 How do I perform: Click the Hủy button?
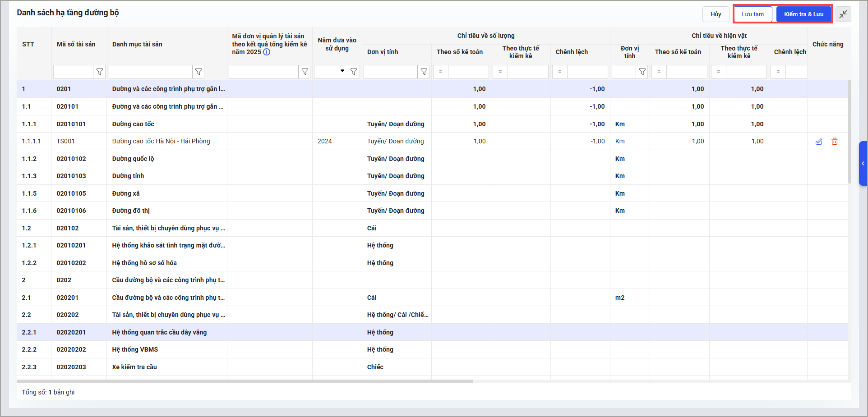[716, 14]
